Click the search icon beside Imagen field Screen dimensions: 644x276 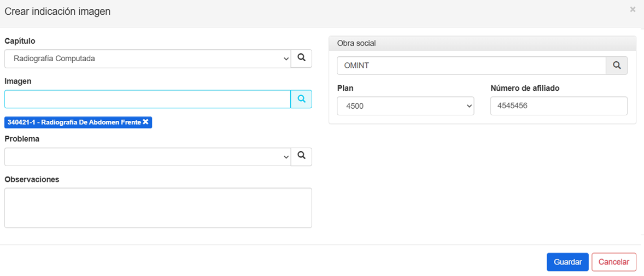coord(301,99)
